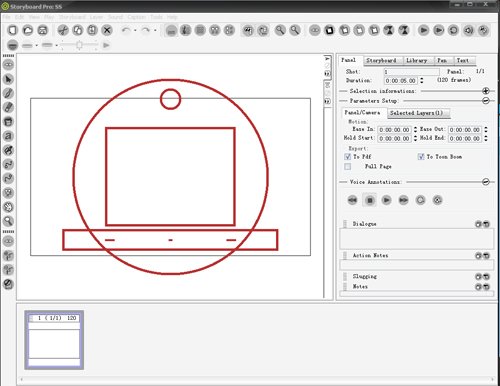This screenshot has height=386, width=500.
Task: Click the Undo arrow icon
Action: tap(126, 30)
